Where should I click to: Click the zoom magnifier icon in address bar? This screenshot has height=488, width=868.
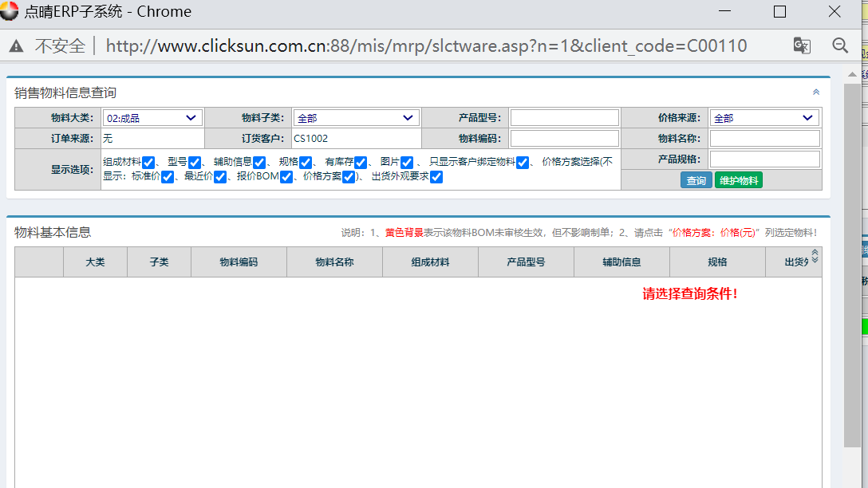click(x=840, y=45)
